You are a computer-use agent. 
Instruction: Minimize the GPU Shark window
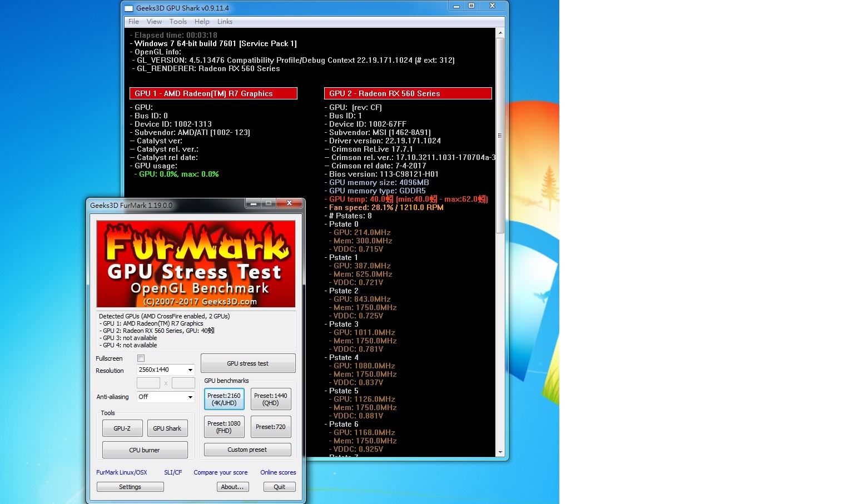(x=456, y=6)
